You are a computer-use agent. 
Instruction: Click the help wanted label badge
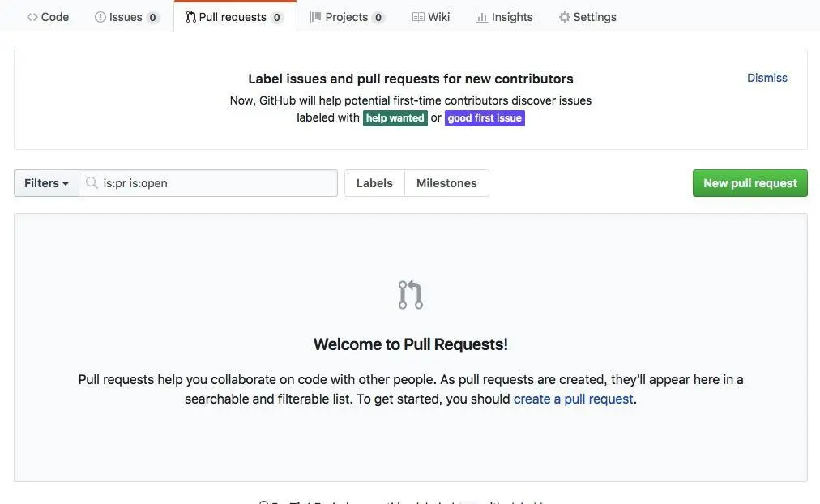(395, 117)
